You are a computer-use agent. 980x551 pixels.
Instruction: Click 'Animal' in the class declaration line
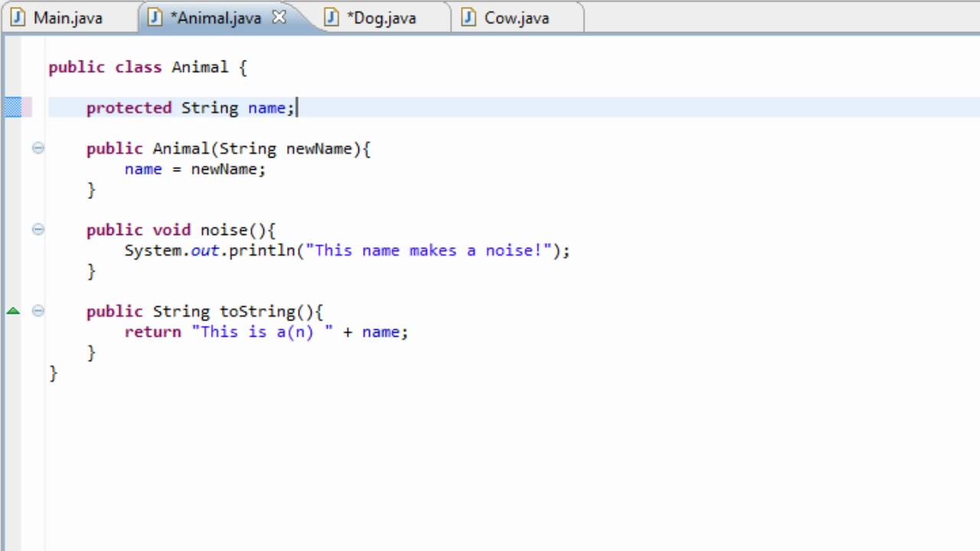pos(200,67)
